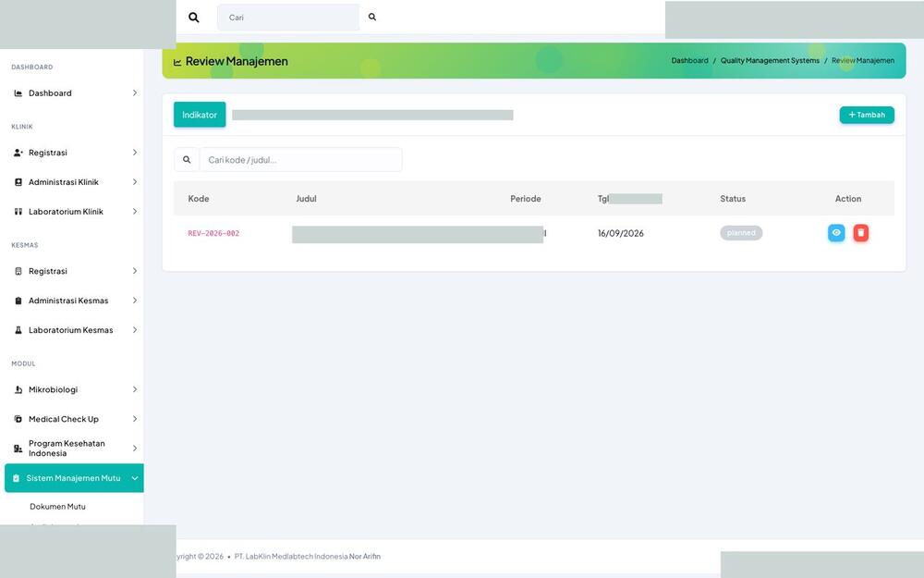Click the Mikrobiologi microscope icon
The height and width of the screenshot is (578, 924).
18,390
